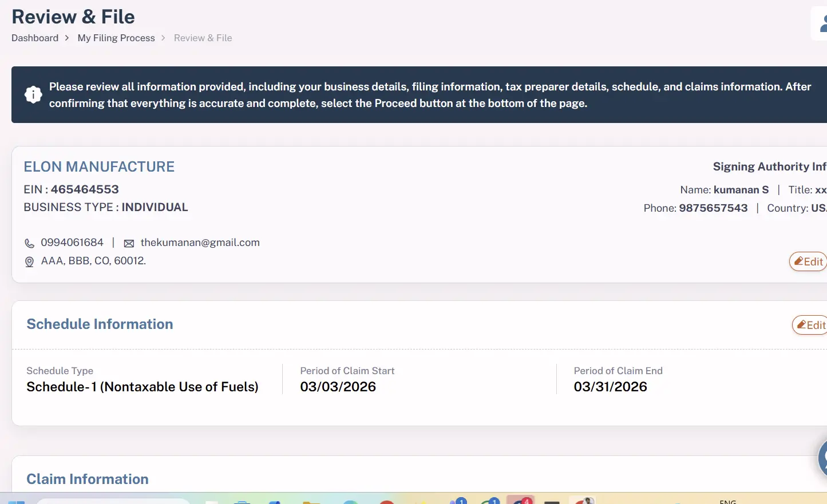Screen dimensions: 827x504
Task: Click the Claim Information section heading
Action: 88,479
